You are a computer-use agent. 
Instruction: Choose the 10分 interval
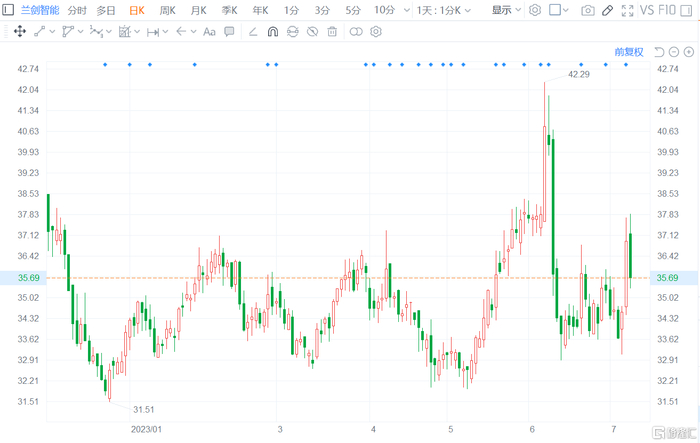(x=384, y=10)
